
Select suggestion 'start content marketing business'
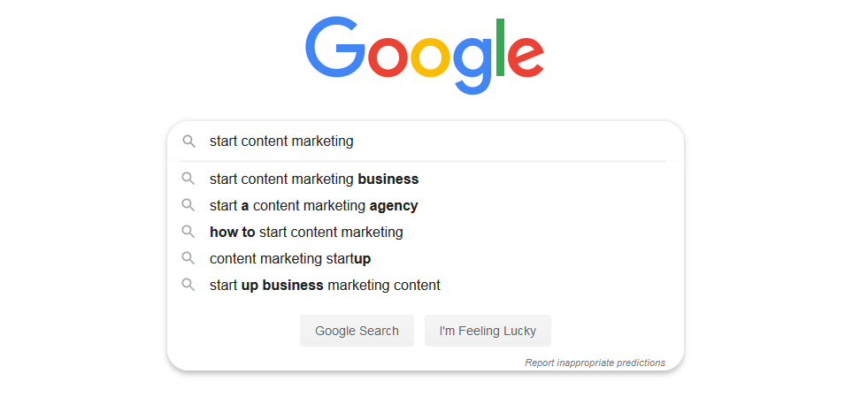click(425, 179)
